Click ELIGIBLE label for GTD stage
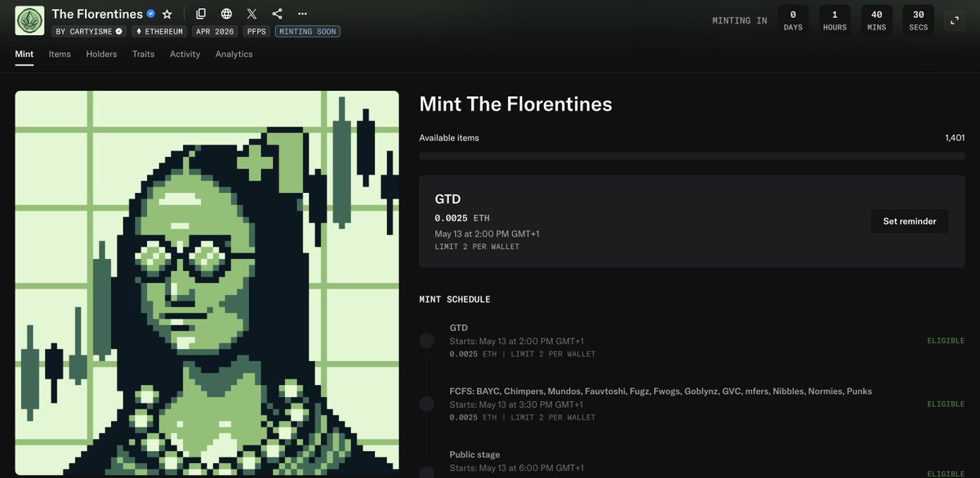Viewport: 980px width, 478px height. coord(946,341)
